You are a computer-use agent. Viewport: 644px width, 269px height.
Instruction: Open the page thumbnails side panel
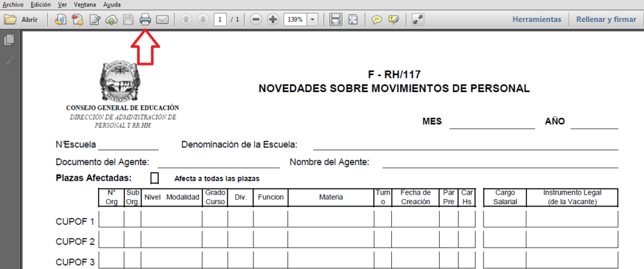(x=9, y=40)
